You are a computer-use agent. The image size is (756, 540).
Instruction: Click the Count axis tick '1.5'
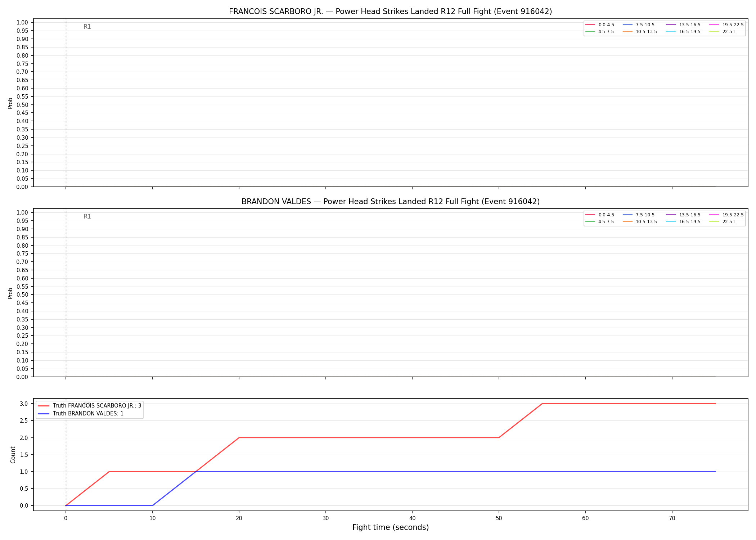point(24,455)
